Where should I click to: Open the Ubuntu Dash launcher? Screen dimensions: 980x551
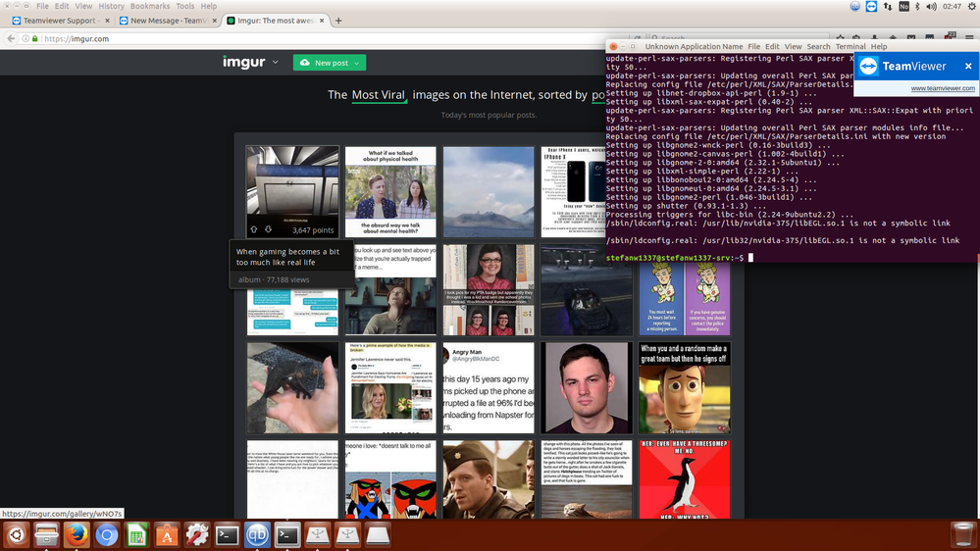click(17, 535)
